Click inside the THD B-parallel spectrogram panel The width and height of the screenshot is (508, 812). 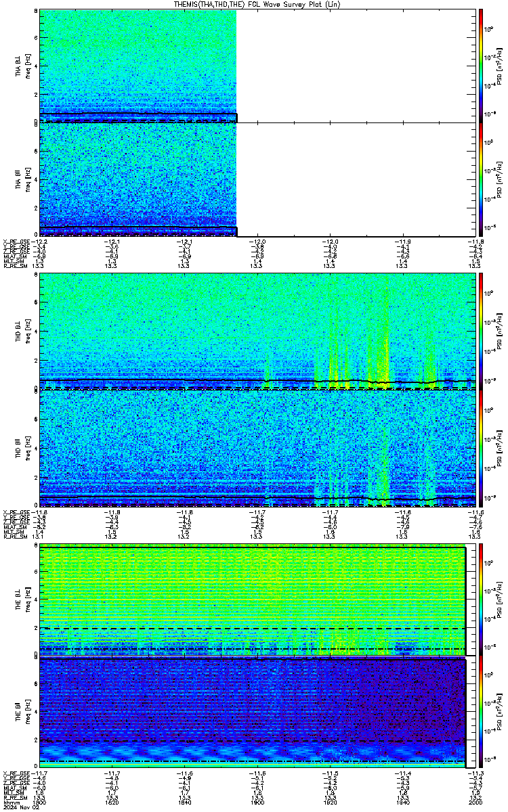[258, 448]
